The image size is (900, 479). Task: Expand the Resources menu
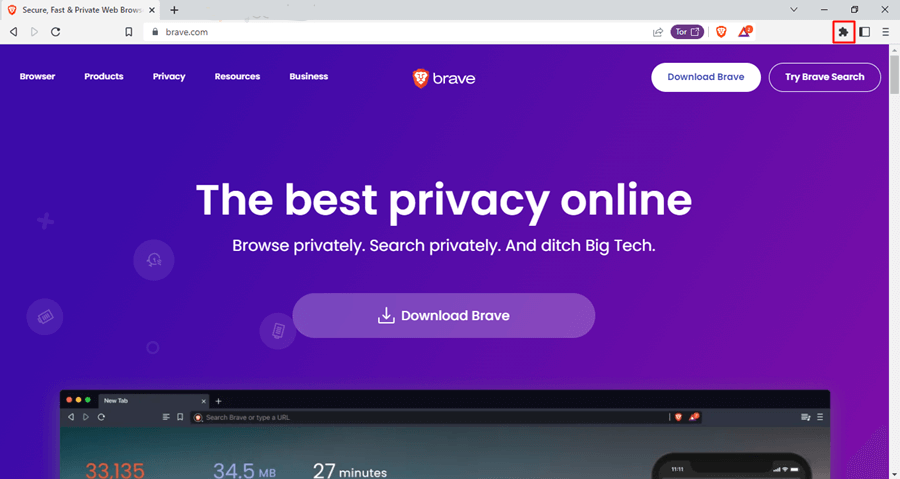[237, 76]
